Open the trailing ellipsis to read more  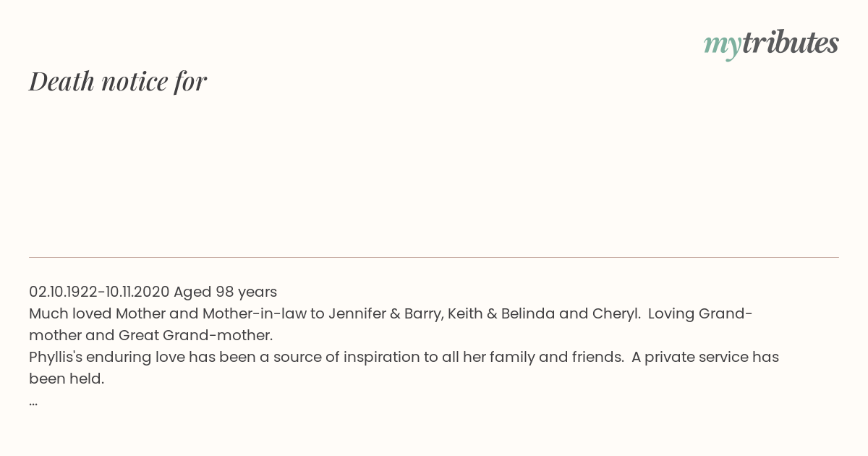pos(33,402)
